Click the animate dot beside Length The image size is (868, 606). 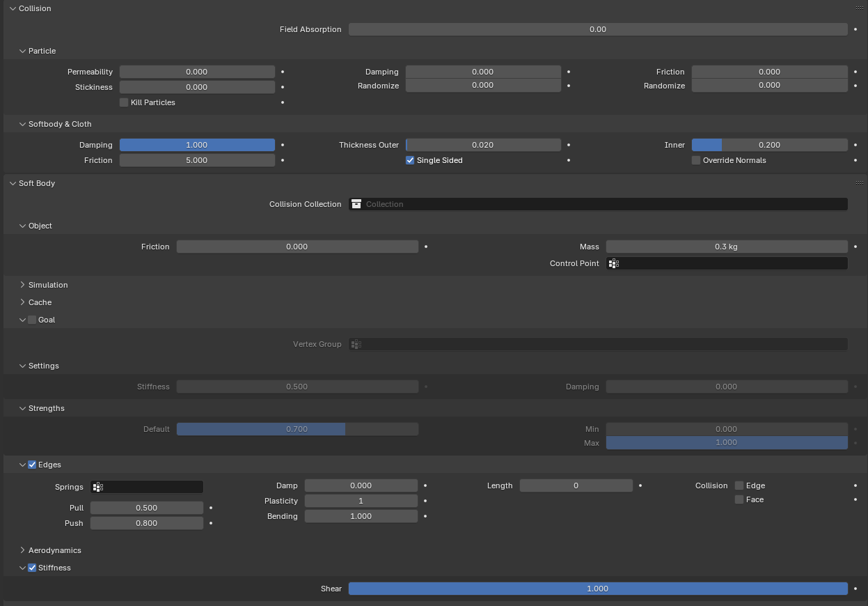(x=640, y=485)
